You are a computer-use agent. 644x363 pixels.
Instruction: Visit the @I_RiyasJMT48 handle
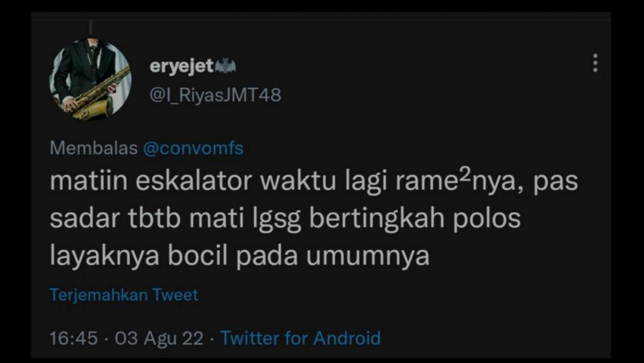[215, 95]
